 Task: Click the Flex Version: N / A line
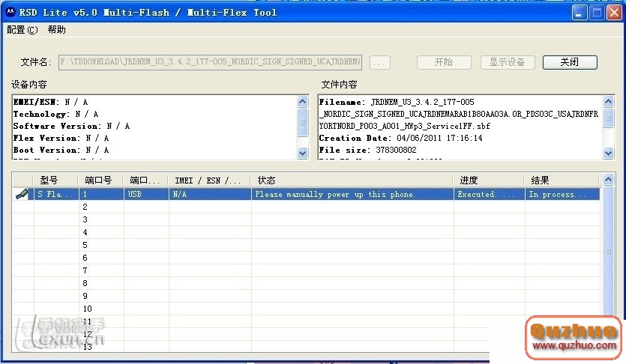coord(61,138)
